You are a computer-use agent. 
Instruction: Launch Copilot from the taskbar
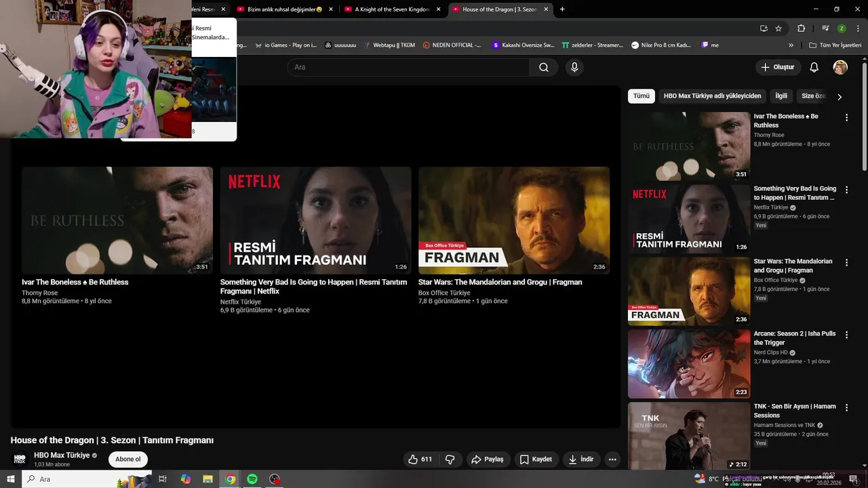point(186,479)
